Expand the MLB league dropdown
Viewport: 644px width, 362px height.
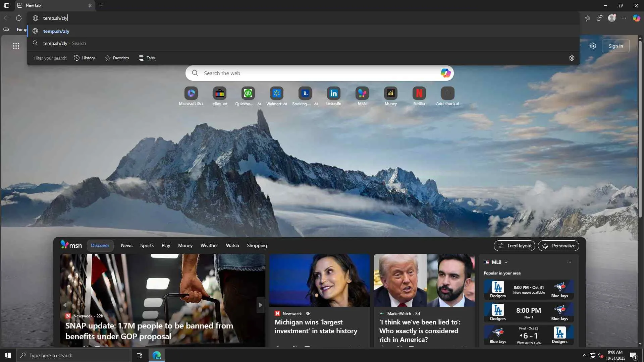506,262
